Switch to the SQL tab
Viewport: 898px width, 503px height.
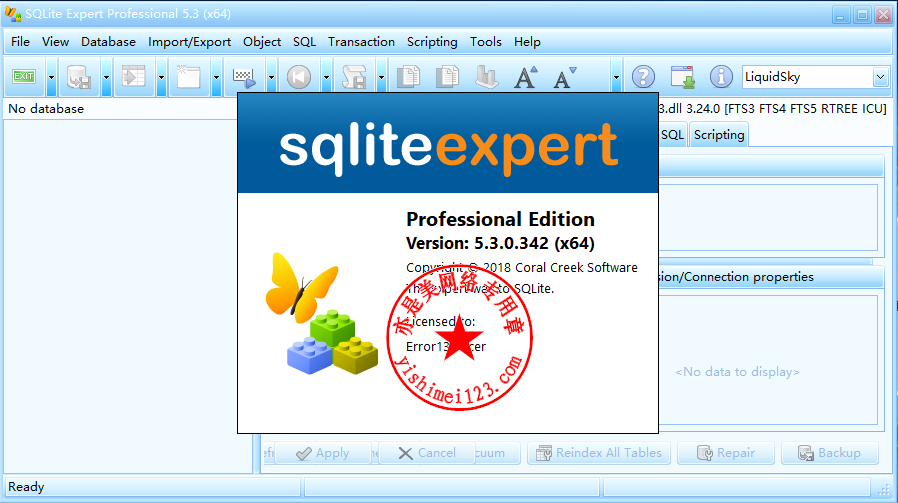click(x=672, y=135)
